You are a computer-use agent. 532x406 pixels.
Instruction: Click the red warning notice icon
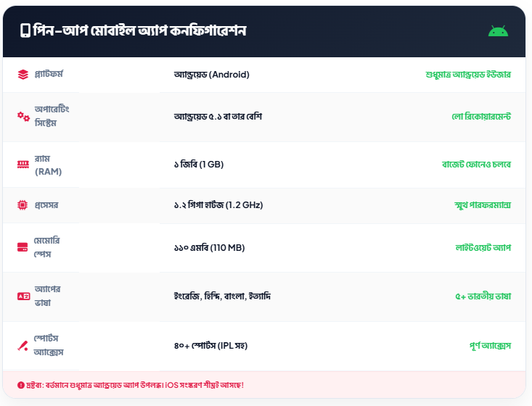tap(20, 384)
